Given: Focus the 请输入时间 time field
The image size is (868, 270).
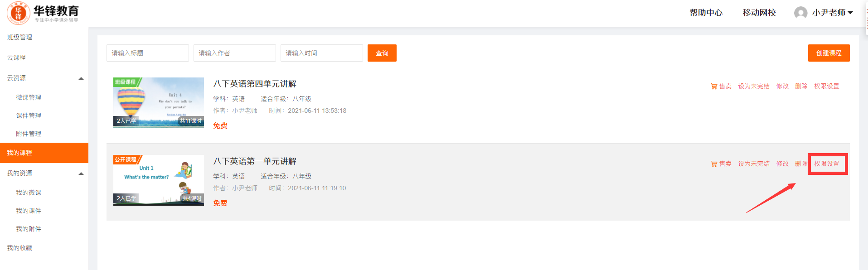Looking at the screenshot, I should [322, 53].
